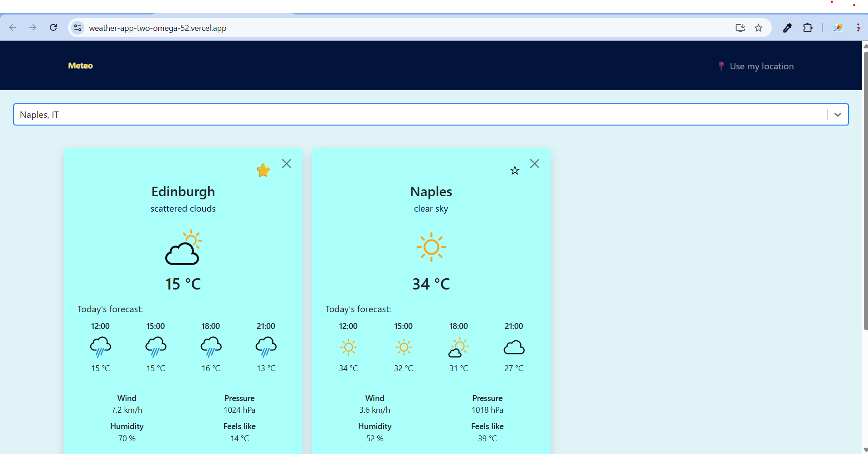Click the scattered clouds description
Screen dimensions: 868x454
click(183, 209)
